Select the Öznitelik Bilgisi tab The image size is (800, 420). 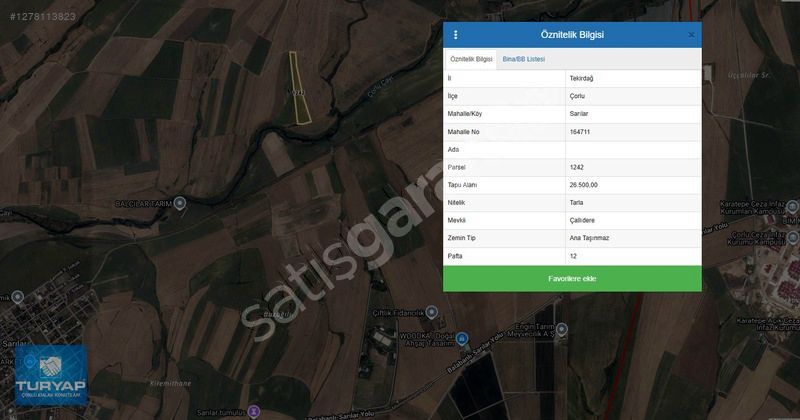[x=471, y=60]
